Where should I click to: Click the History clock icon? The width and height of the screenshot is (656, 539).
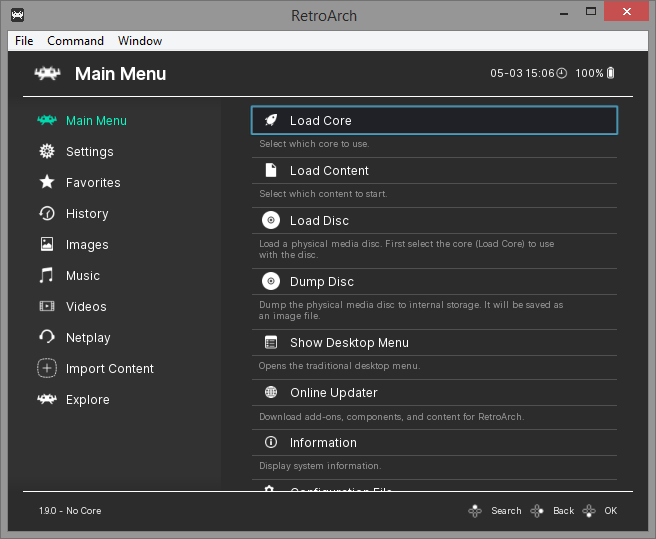47,213
